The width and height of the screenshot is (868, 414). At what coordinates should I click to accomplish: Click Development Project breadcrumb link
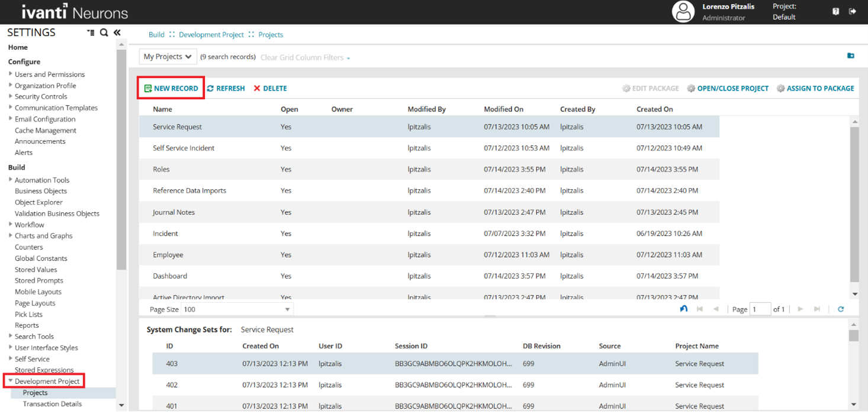coord(211,35)
